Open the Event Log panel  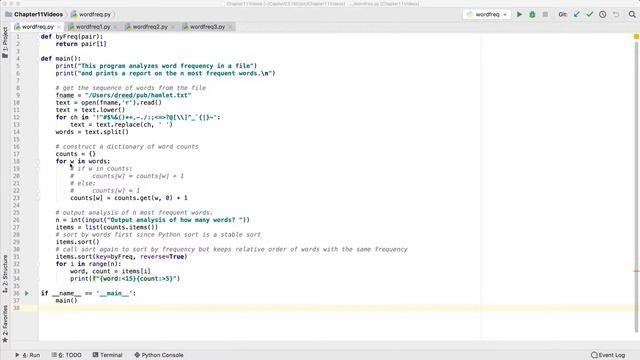[608, 355]
